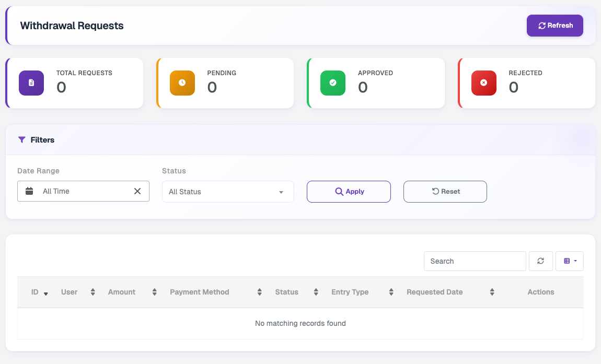The height and width of the screenshot is (364, 601).
Task: Sort table by Entry Type column
Action: 360,292
